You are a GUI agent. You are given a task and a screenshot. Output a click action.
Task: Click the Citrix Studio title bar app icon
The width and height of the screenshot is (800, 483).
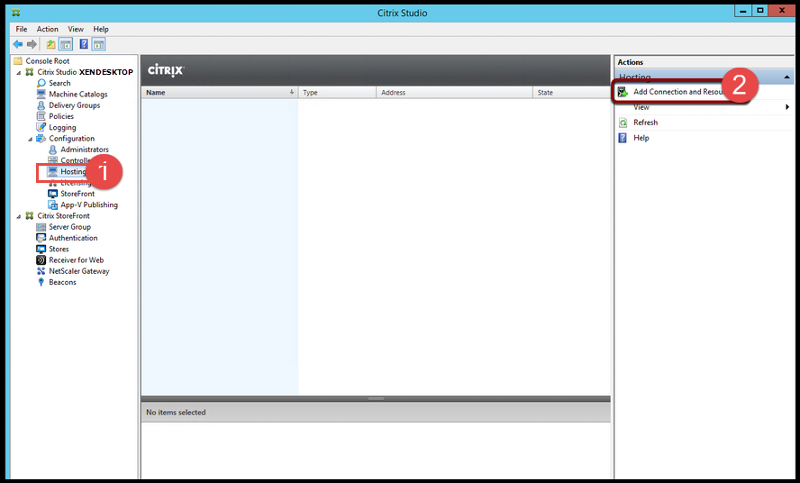tap(16, 12)
